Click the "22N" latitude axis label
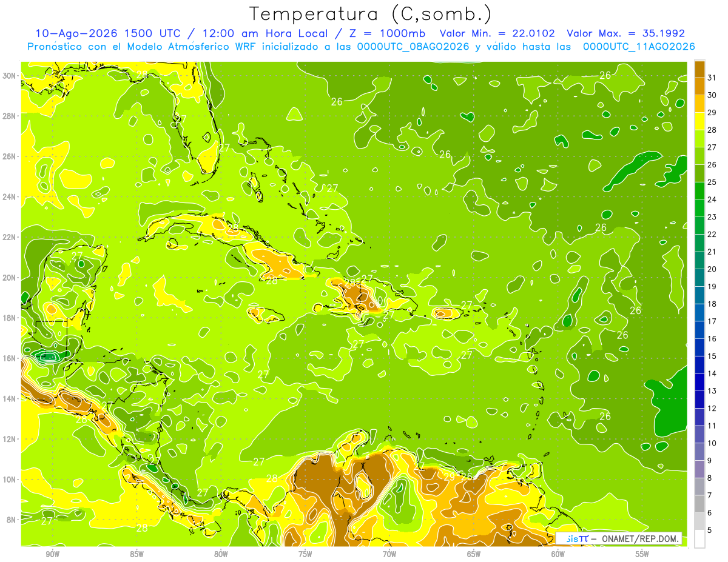 [x=10, y=237]
